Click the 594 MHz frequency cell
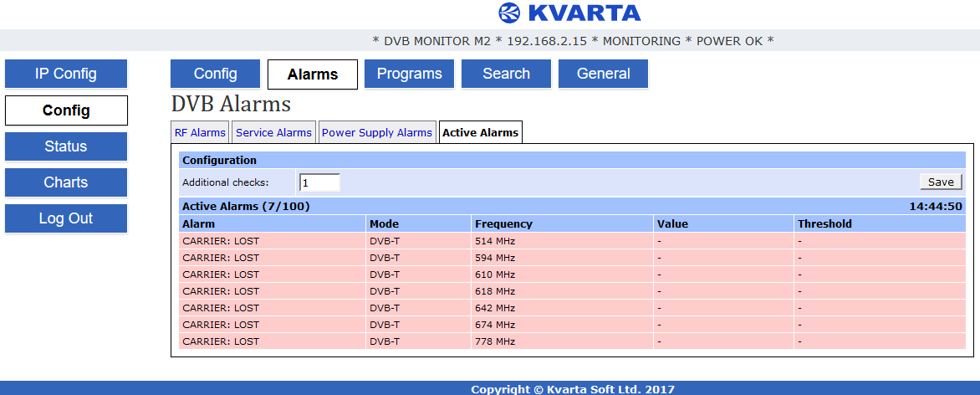The width and height of the screenshot is (980, 395). (563, 258)
